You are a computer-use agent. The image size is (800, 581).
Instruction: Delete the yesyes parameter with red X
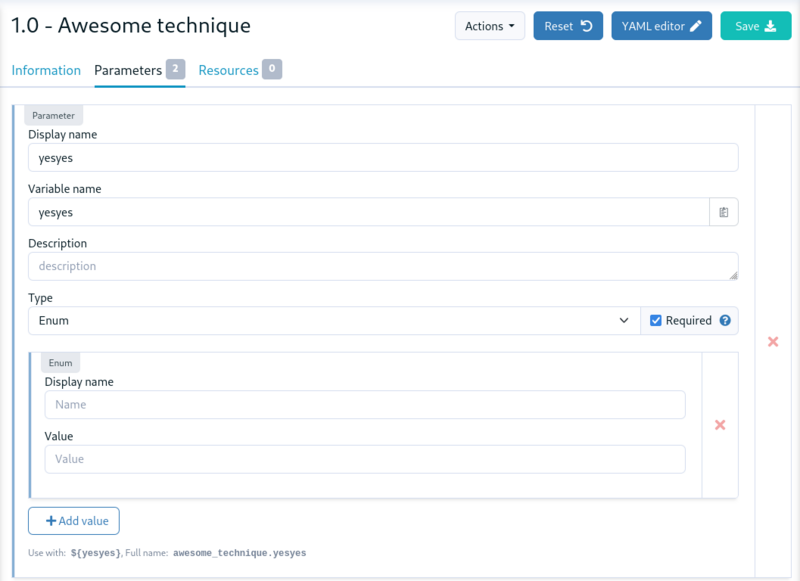(773, 342)
